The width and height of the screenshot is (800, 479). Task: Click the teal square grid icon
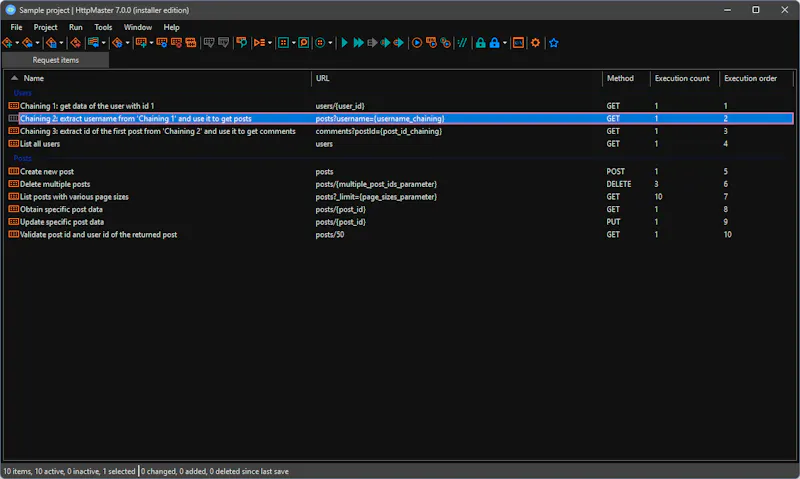click(283, 43)
